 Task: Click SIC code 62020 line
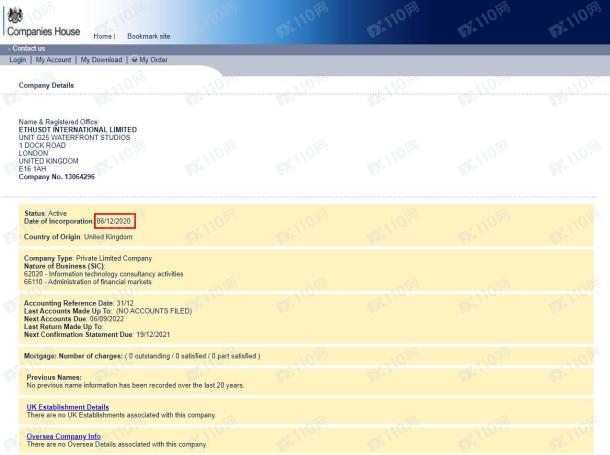click(x=103, y=274)
